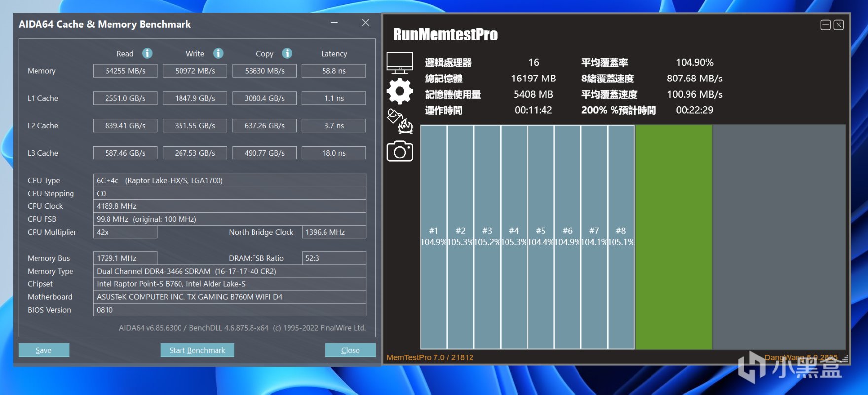This screenshot has height=395, width=868.
Task: Click North Bridge Clock value 1396.6 MHz
Action: pyautogui.click(x=334, y=232)
